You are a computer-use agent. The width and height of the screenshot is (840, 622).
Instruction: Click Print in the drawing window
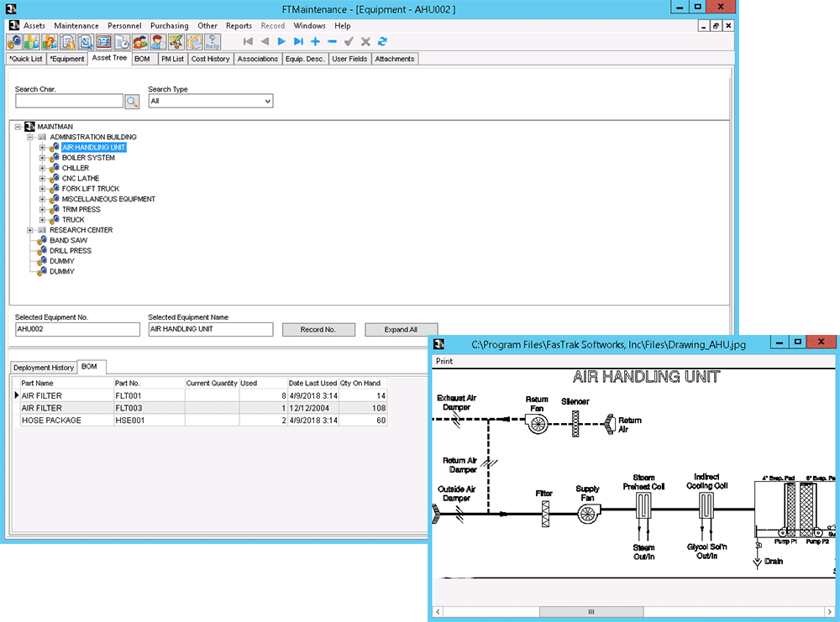click(444, 361)
